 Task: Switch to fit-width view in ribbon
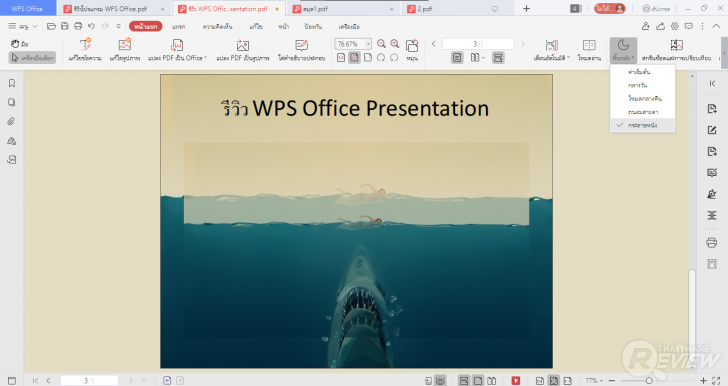coord(368,58)
